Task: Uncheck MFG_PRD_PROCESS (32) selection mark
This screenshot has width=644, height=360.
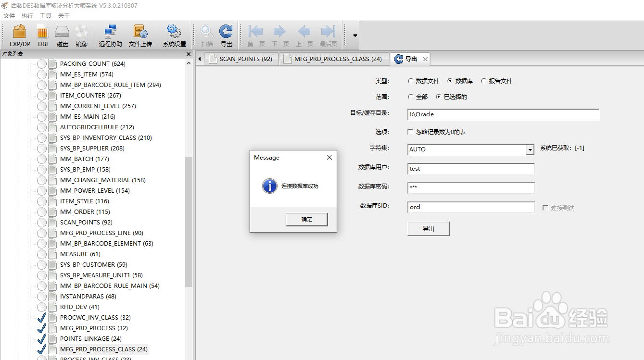Action: (41, 328)
